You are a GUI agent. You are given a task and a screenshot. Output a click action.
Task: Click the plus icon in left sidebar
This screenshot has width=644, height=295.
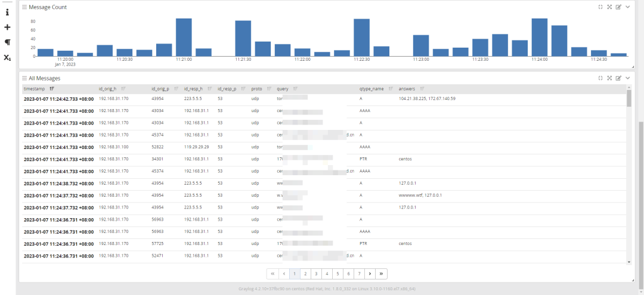[7, 27]
